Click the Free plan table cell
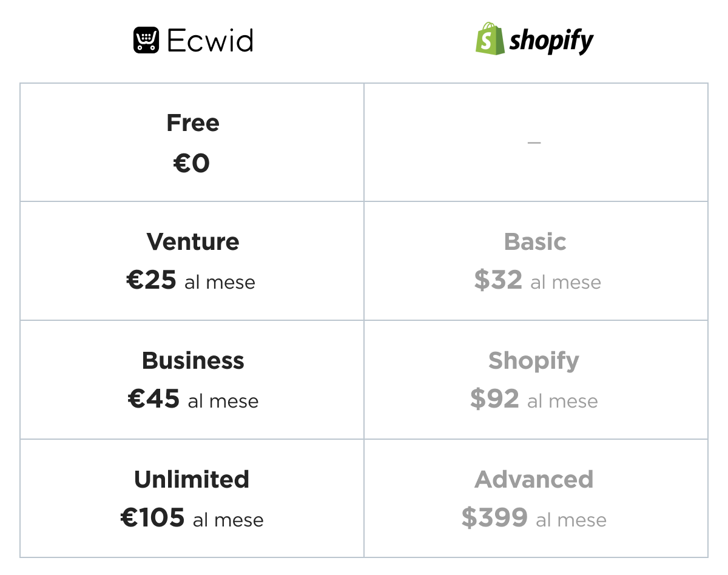The width and height of the screenshot is (728, 575). click(x=192, y=143)
